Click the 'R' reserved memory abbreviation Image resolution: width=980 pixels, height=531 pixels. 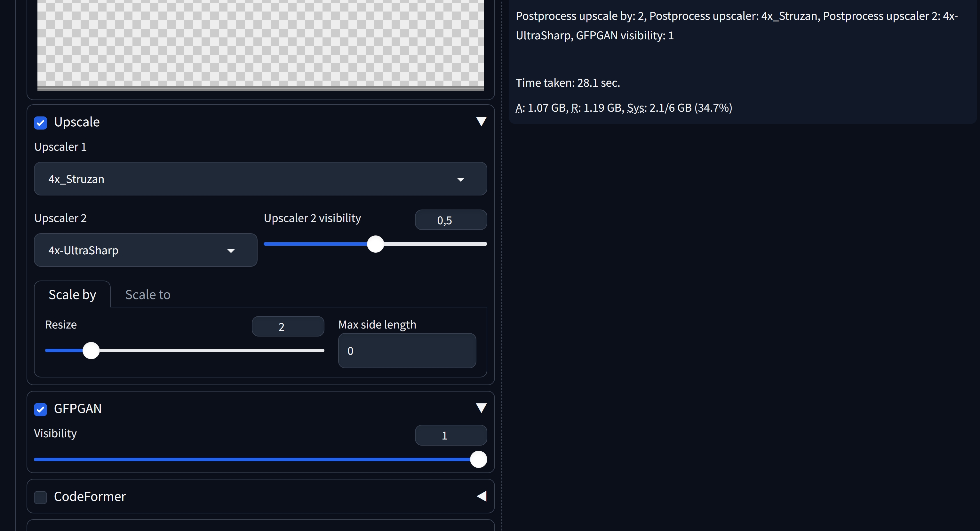pos(575,108)
